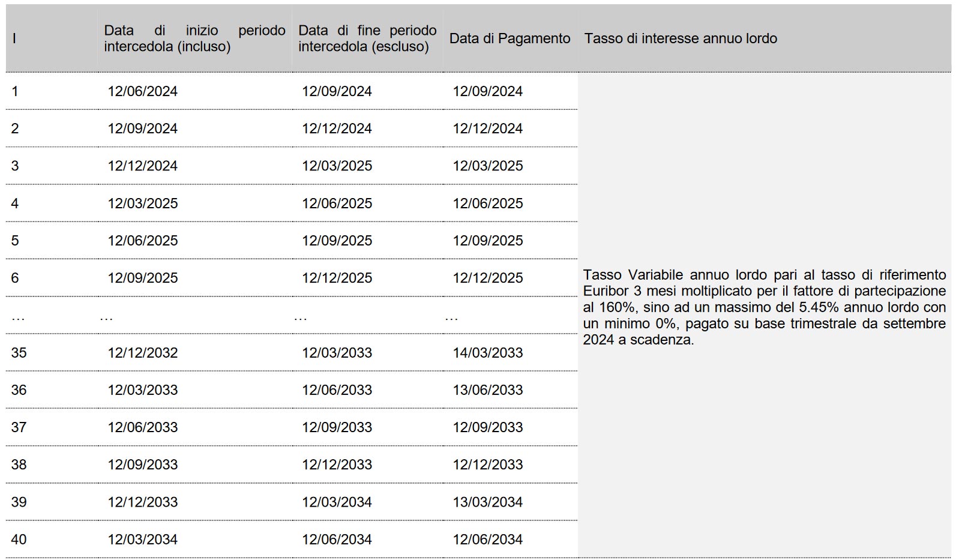The height and width of the screenshot is (560, 956).
Task: Click start date 12/06/2024 in row 1
Action: [143, 91]
